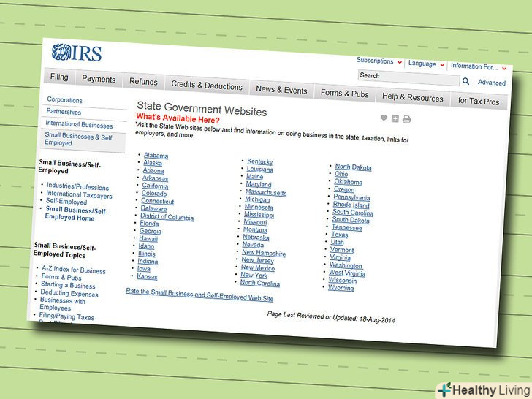Open Businesses with Employees link

(62, 304)
